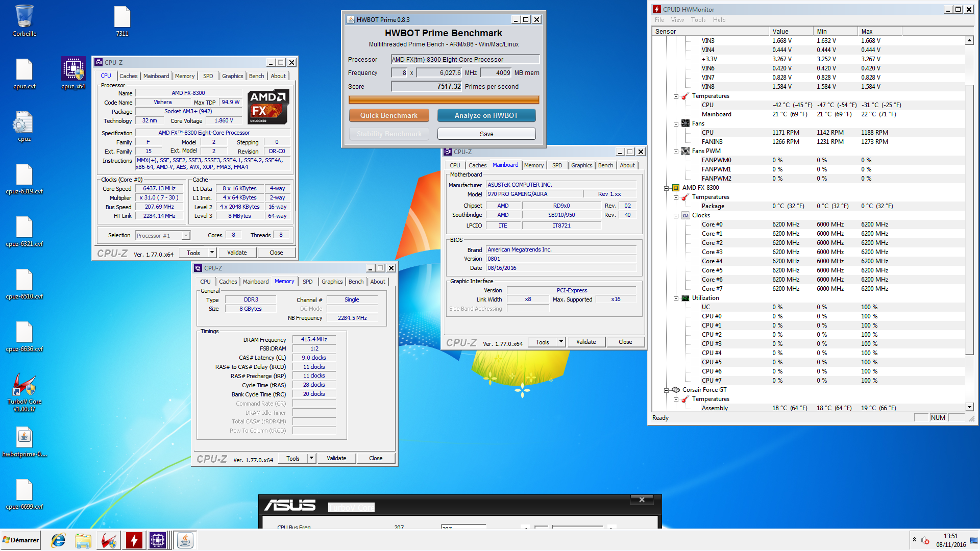The height and width of the screenshot is (551, 980).
Task: Open Tools dropdown arrow in CPU-Z CPU window
Action: pos(212,253)
